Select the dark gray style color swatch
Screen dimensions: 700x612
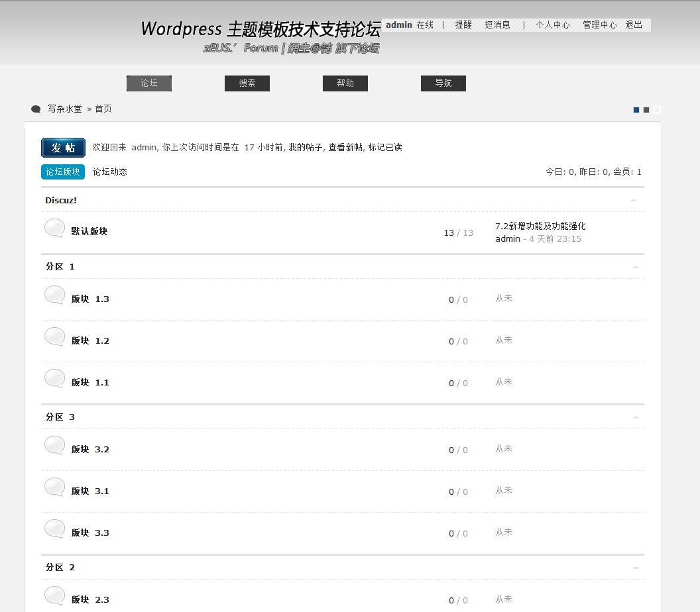coord(646,110)
